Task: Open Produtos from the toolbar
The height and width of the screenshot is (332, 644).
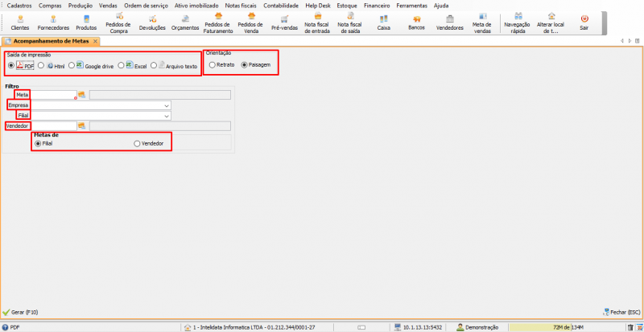Action: tap(86, 22)
